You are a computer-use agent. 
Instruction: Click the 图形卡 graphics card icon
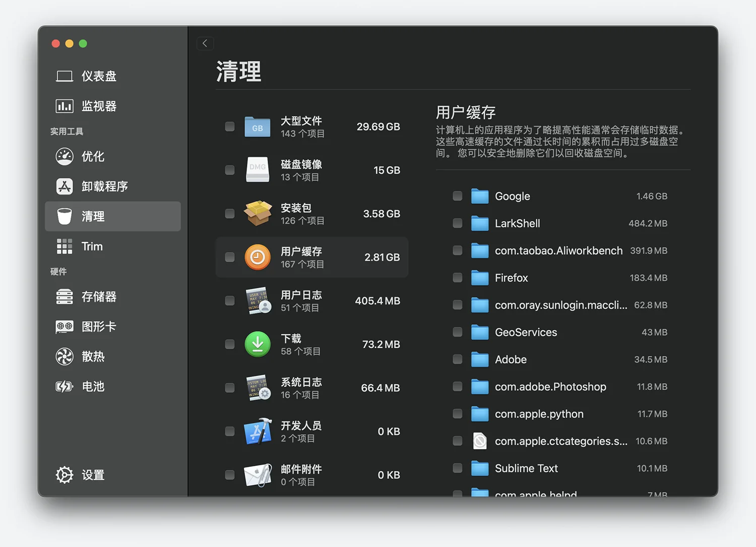65,327
